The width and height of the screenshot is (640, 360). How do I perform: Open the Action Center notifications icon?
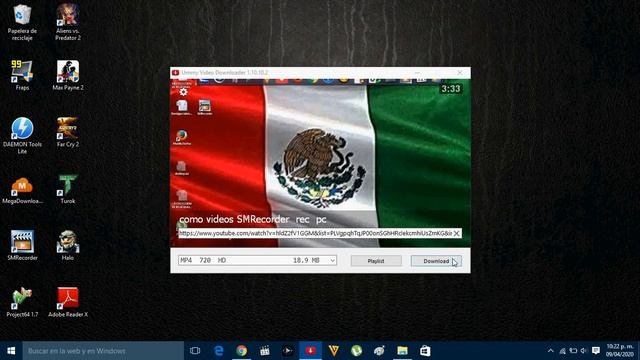(596, 351)
